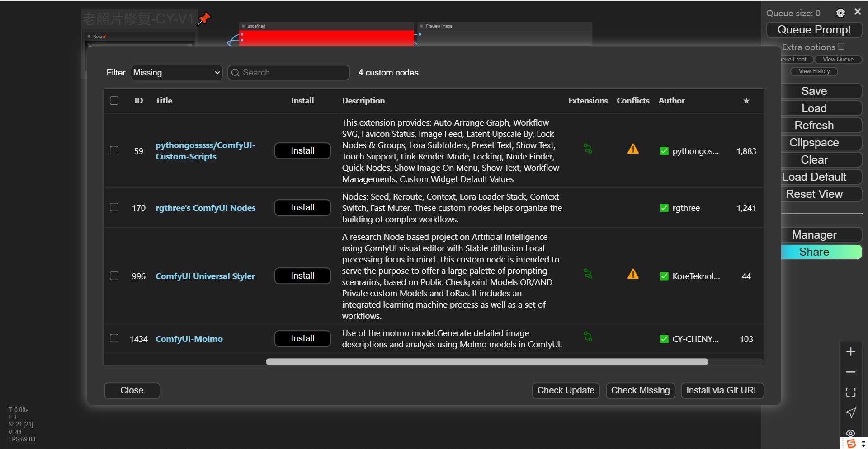The height and width of the screenshot is (449, 868).
Task: Click the horizontal scrollbar under the node table
Action: [x=487, y=362]
